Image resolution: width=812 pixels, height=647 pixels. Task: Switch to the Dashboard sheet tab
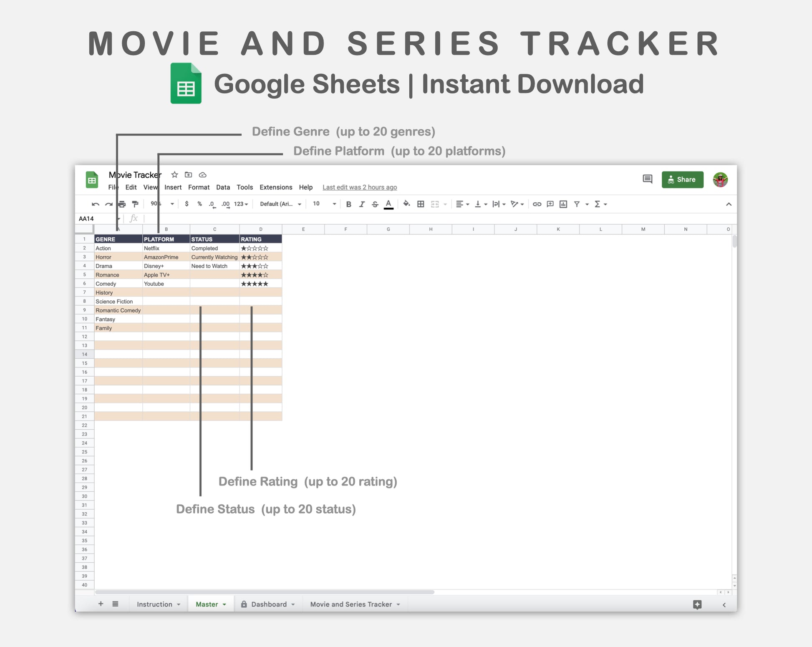click(269, 604)
